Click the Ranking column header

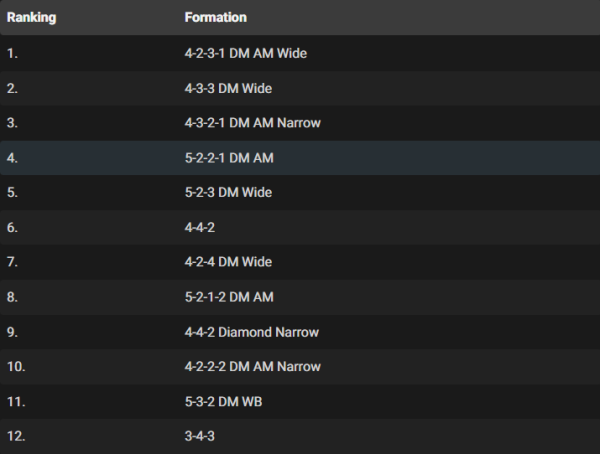click(31, 18)
